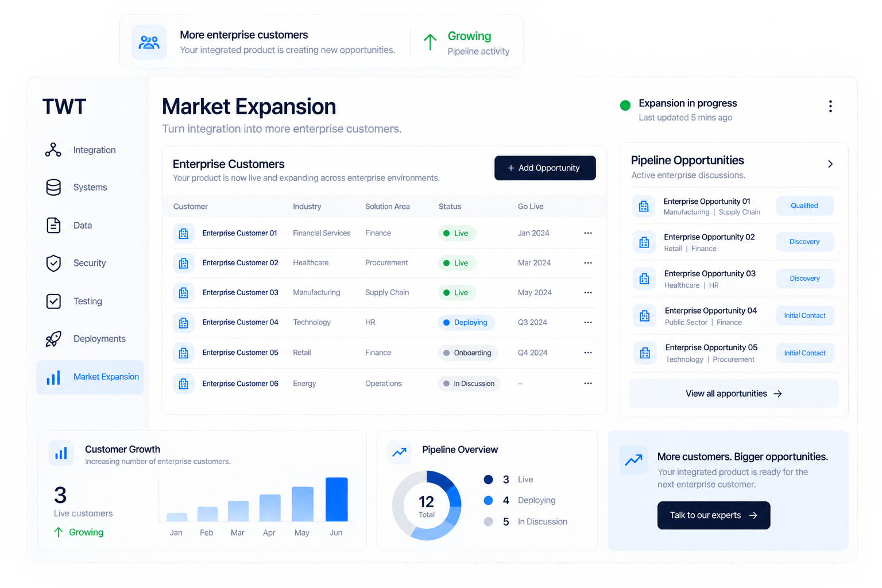Open the vertical three-dot menu near Expansion in progress
This screenshot has height=588, width=882.
pos(830,106)
